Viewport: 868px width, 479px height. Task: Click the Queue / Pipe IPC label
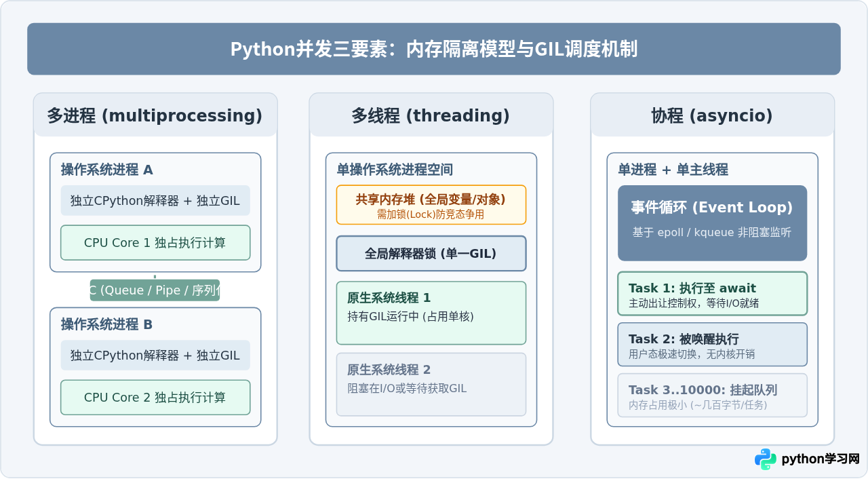155,290
